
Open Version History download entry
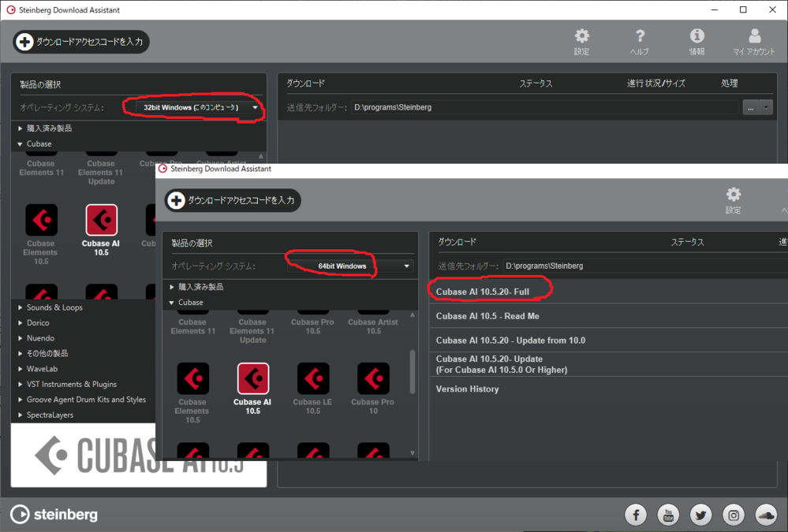(467, 389)
